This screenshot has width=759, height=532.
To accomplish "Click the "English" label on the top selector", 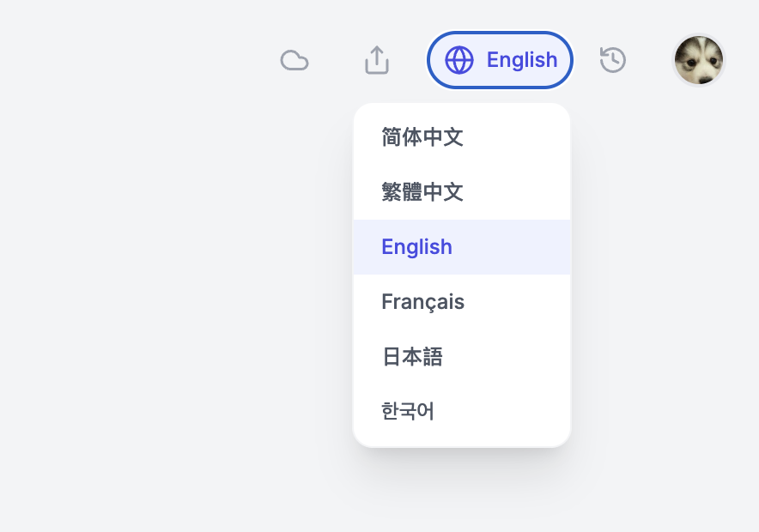I will coord(522,60).
